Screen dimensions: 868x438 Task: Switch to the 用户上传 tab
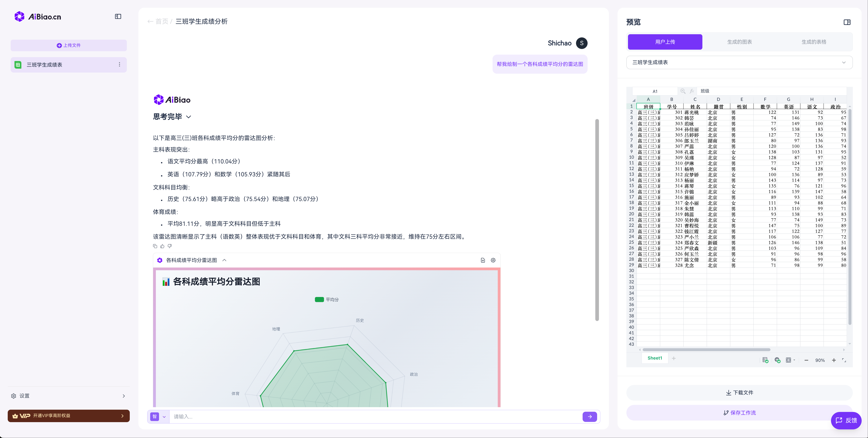click(x=665, y=42)
